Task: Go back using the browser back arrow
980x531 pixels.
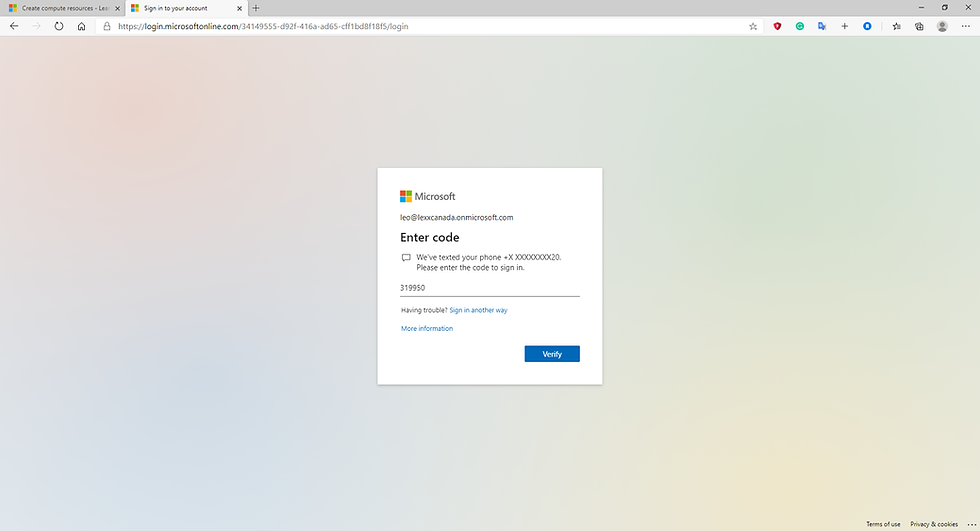Action: pos(14,26)
